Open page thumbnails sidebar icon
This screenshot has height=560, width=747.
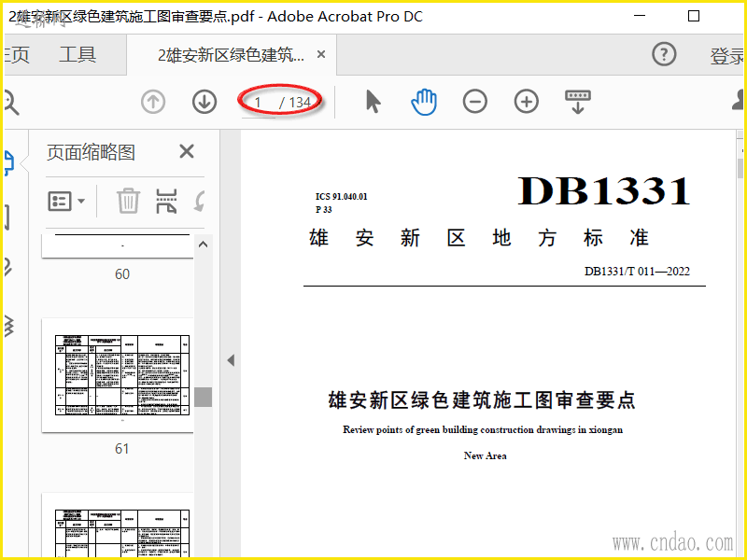coord(9,163)
